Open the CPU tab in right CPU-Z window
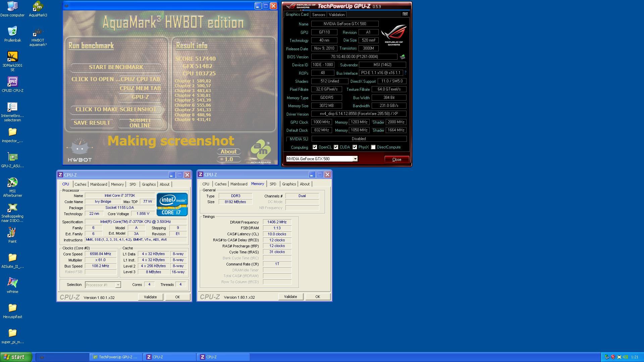644x362 pixels. (206, 184)
